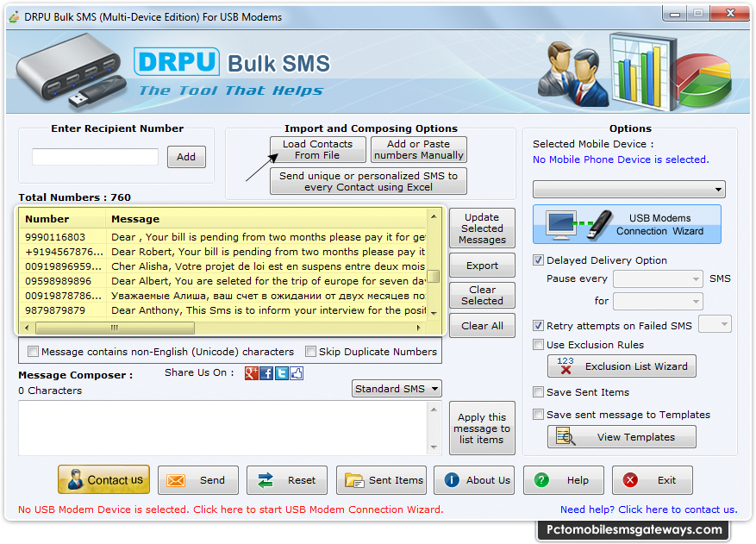Viewport: 756px width, 544px height.
Task: Select row with Russian message text
Action: 224,296
